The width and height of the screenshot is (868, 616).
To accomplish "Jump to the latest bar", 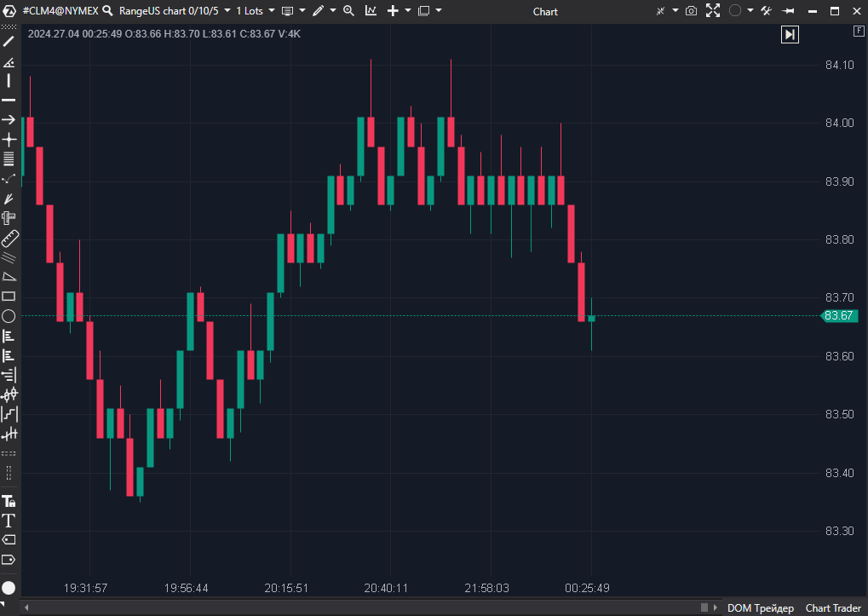I will coord(789,34).
